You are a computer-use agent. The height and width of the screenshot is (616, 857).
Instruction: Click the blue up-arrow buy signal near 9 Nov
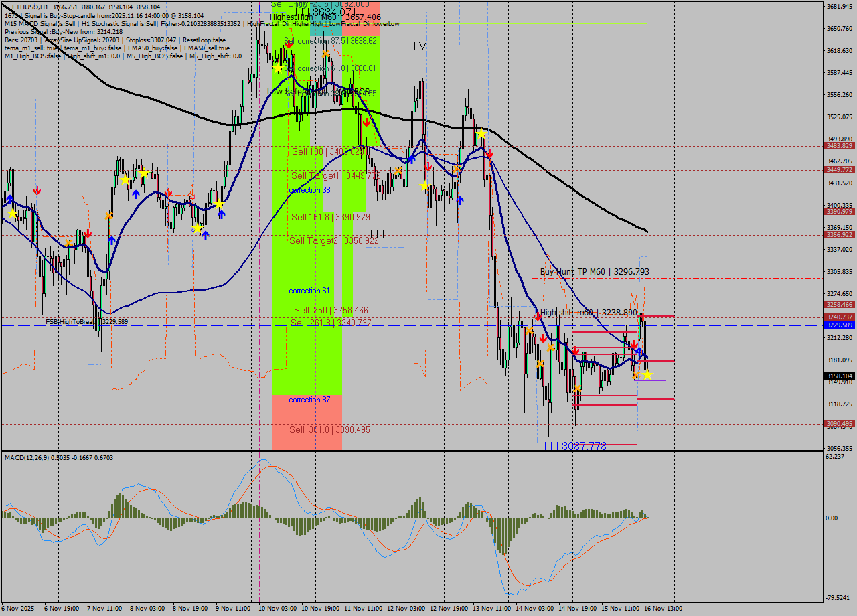[x=221, y=214]
